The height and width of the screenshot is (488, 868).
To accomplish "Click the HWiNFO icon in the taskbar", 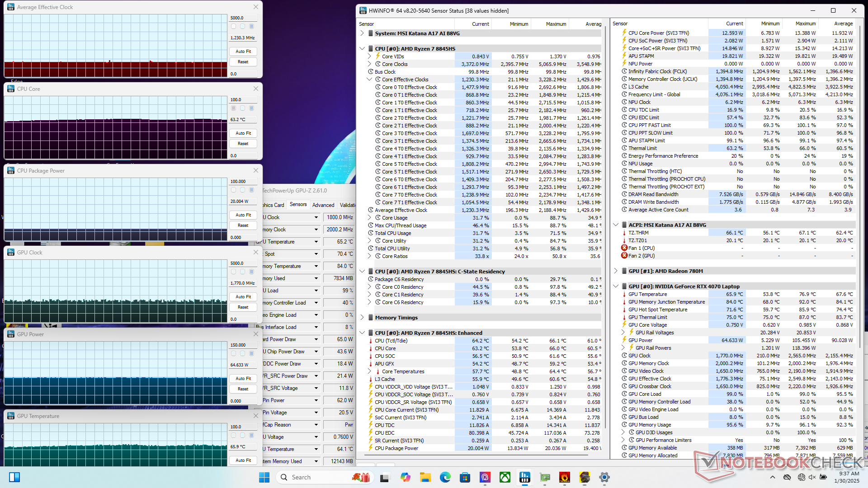I will point(524,477).
